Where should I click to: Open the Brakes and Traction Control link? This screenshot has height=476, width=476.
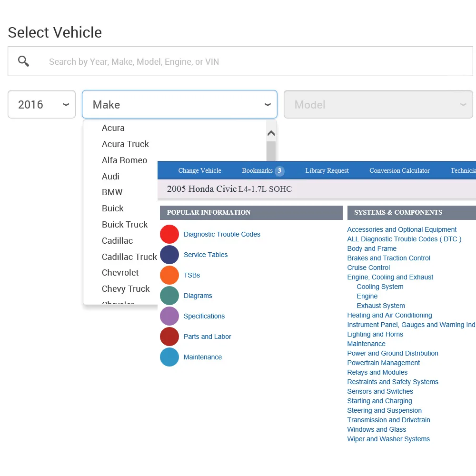point(388,258)
